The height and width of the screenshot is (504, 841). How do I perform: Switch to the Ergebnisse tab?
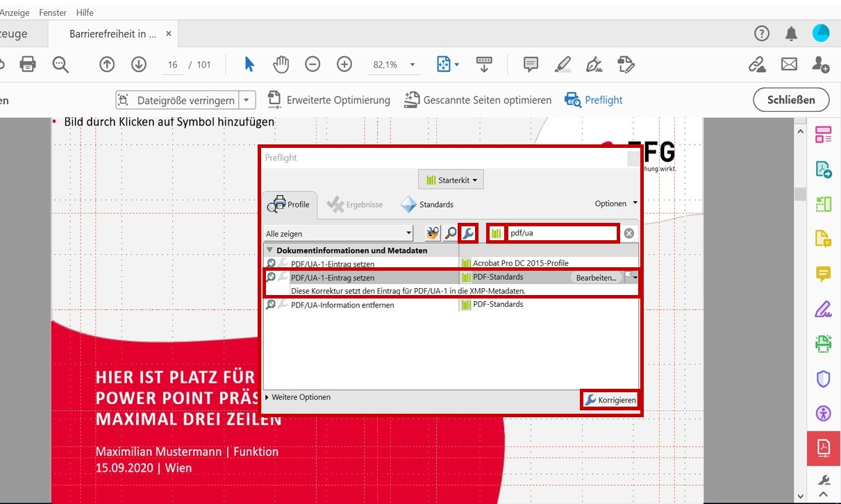pos(354,205)
